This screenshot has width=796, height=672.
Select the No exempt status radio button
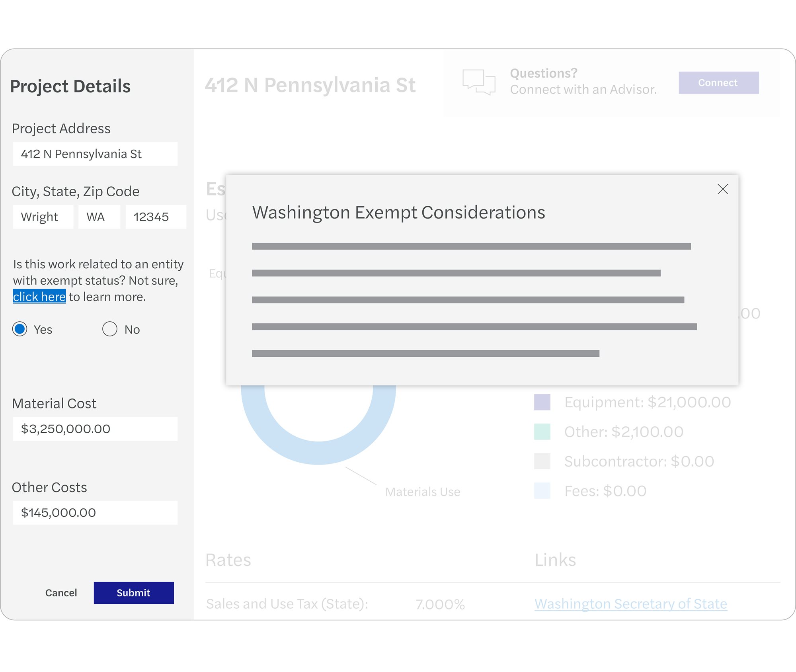coord(109,329)
